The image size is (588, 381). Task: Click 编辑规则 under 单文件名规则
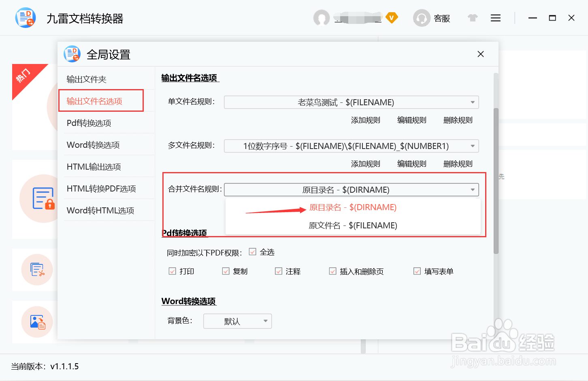pos(412,120)
